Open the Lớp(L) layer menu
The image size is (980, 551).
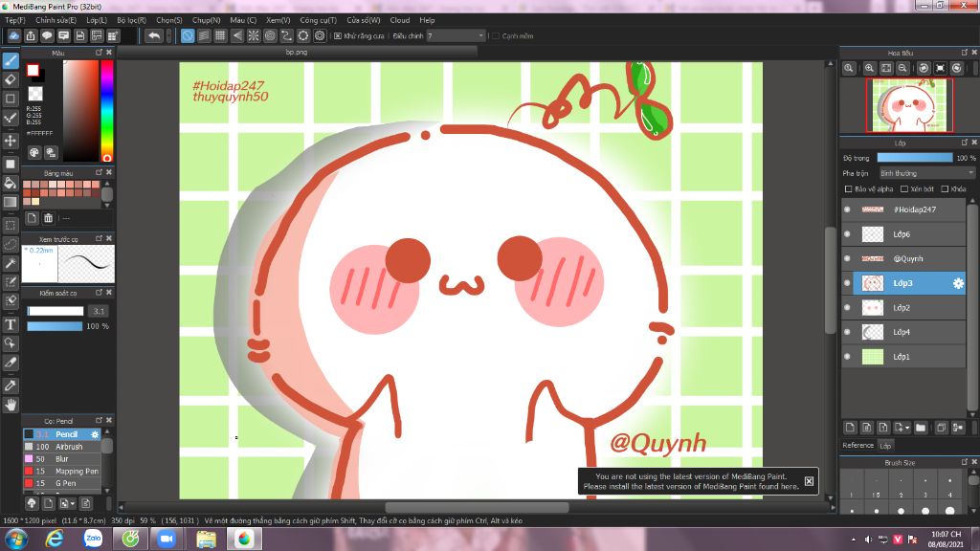pos(97,20)
